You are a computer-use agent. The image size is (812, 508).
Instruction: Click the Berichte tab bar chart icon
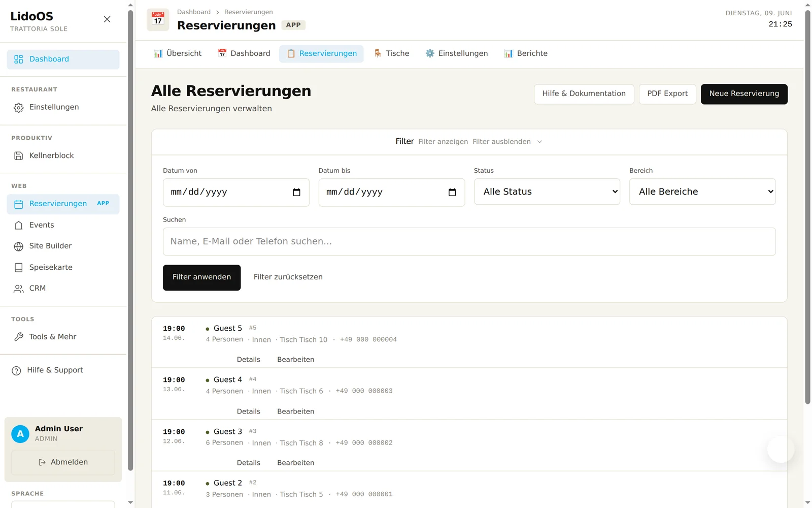pos(509,53)
